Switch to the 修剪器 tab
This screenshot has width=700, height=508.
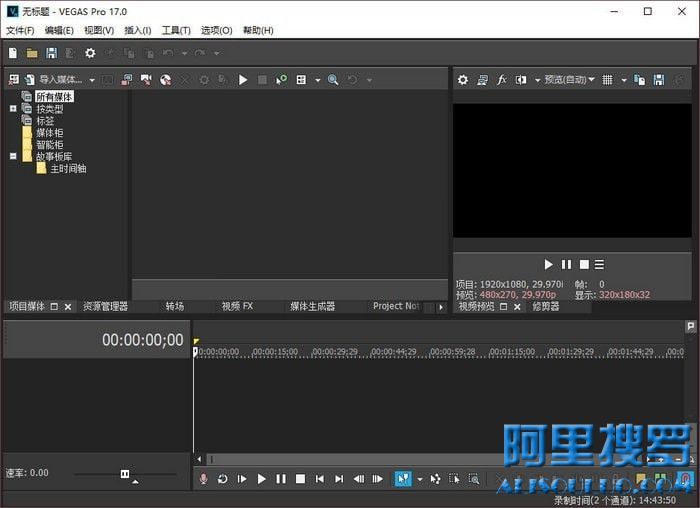(x=546, y=306)
